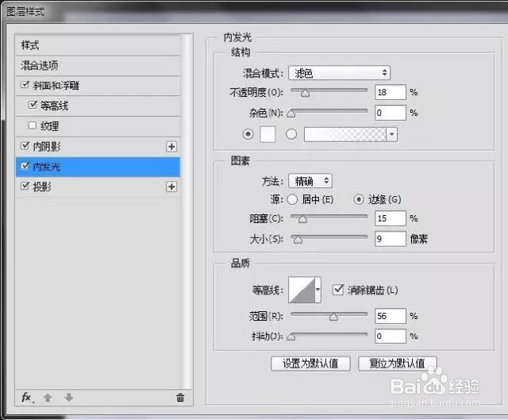Click the 不透明度 slider handle
Viewport: 508px width, 420px height.
coord(305,94)
